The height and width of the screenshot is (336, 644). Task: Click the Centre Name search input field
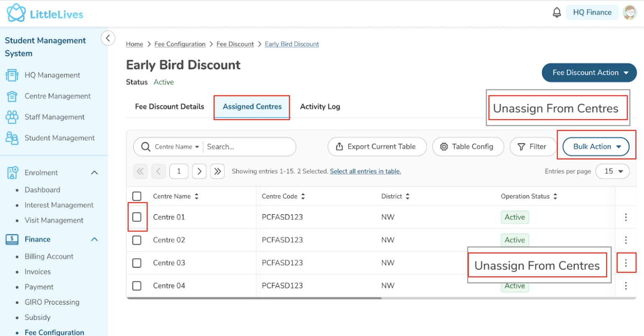pyautogui.click(x=249, y=147)
